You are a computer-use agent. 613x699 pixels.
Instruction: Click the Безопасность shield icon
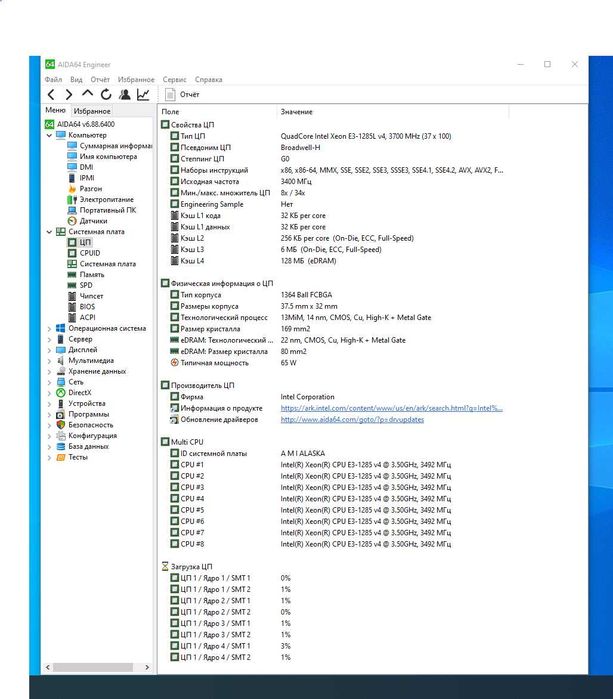pos(61,425)
